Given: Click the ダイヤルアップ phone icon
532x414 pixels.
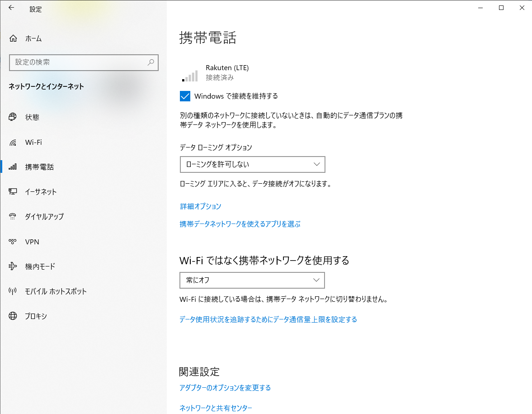Looking at the screenshot, I should click(x=13, y=216).
